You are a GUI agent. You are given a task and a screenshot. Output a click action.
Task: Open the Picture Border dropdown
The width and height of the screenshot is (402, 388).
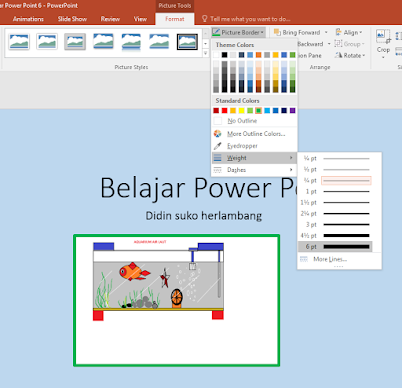click(x=238, y=32)
